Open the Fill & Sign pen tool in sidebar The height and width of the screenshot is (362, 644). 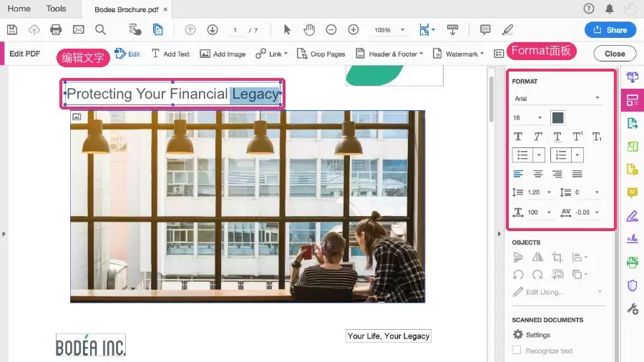tap(633, 216)
